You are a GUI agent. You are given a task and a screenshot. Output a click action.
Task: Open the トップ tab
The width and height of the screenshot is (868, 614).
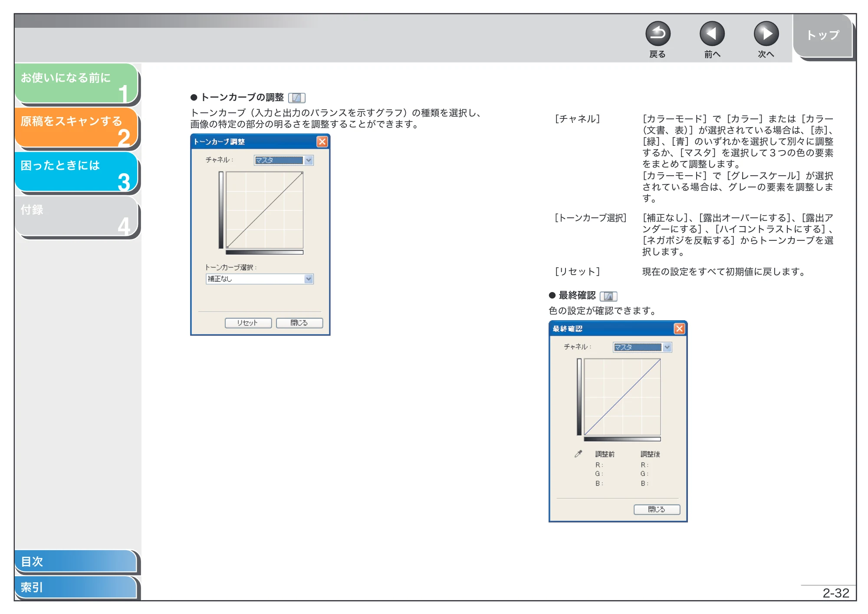(x=823, y=36)
